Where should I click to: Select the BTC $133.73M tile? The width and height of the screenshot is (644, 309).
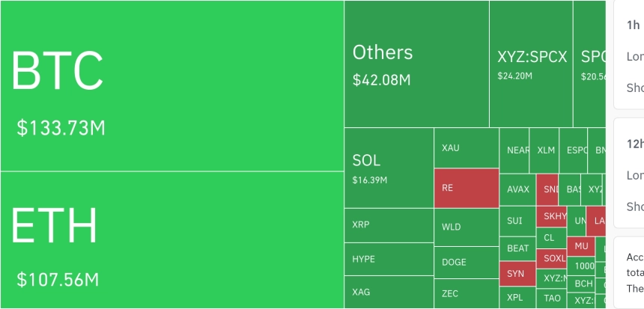coord(172,86)
